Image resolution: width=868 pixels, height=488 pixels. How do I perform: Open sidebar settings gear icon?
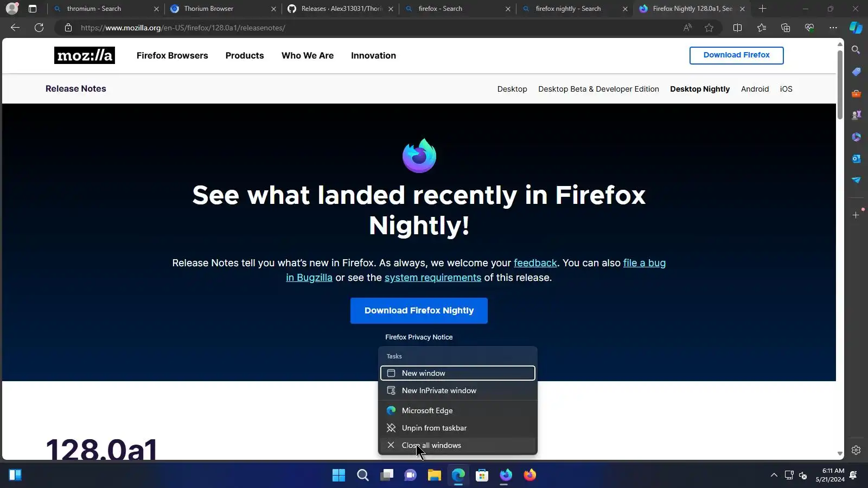tap(856, 450)
